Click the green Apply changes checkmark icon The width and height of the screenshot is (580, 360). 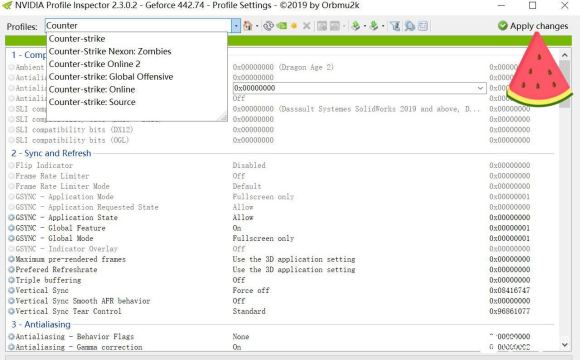[x=502, y=26]
